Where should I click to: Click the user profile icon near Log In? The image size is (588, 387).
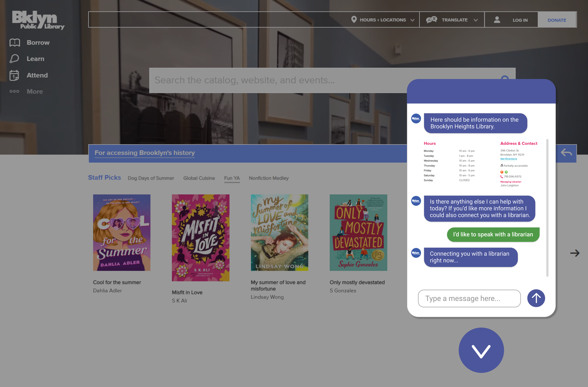pos(497,20)
